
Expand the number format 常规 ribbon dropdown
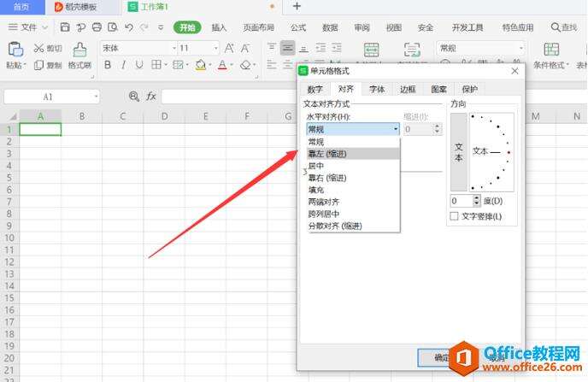520,48
